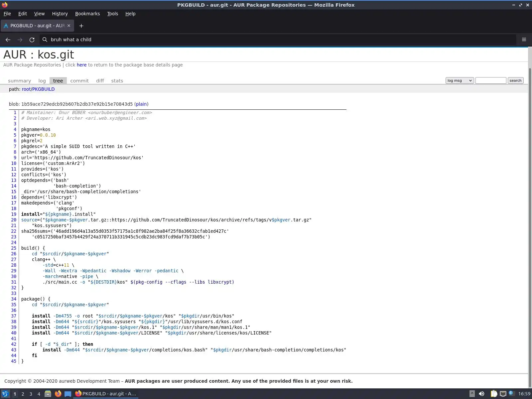The width and height of the screenshot is (532, 399).
Task: Switch to virtual desktop 4
Action: tap(39, 394)
